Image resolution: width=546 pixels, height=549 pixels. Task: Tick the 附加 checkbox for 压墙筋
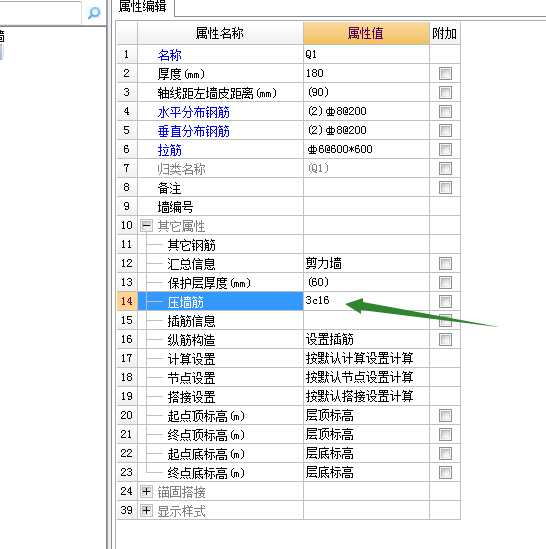click(445, 301)
